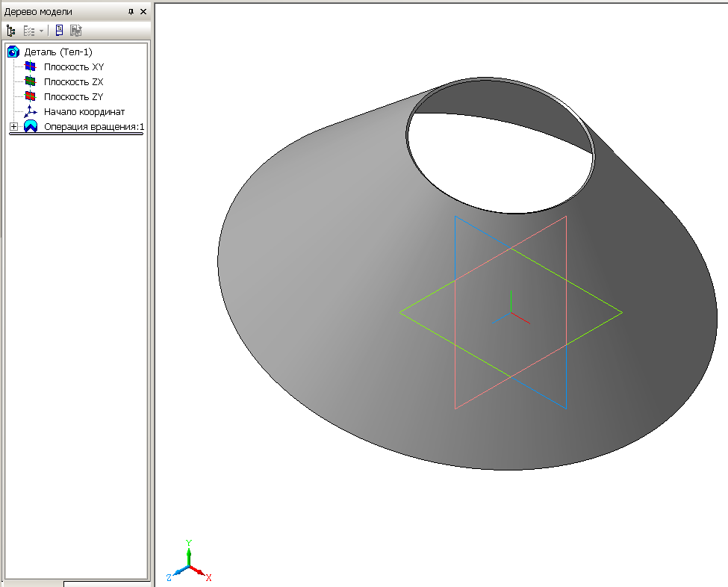Select Плоскость XY in model tree

pyautogui.click(x=74, y=67)
